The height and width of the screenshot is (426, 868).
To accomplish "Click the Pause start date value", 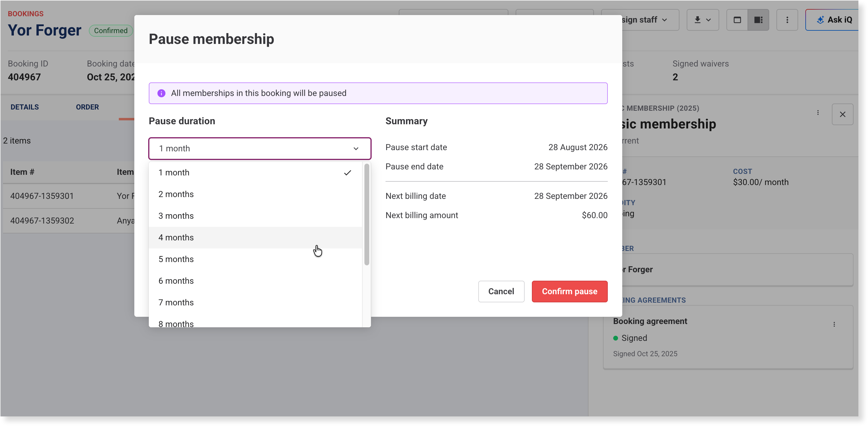I will coord(578,147).
